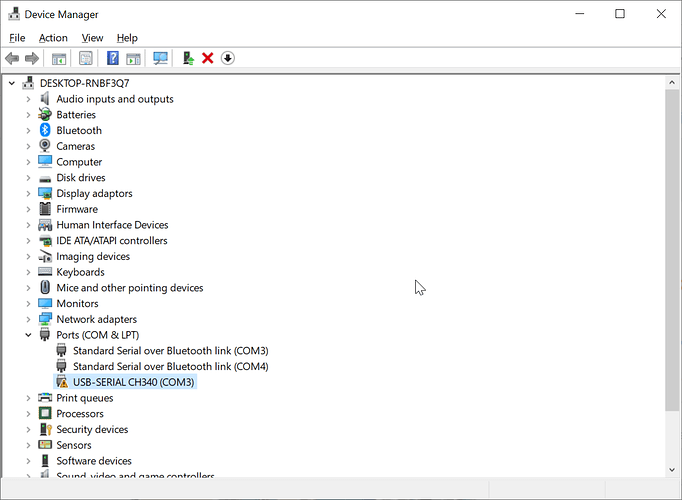Click the Bluetooth category icon
This screenshot has width=682, height=500.
45,130
